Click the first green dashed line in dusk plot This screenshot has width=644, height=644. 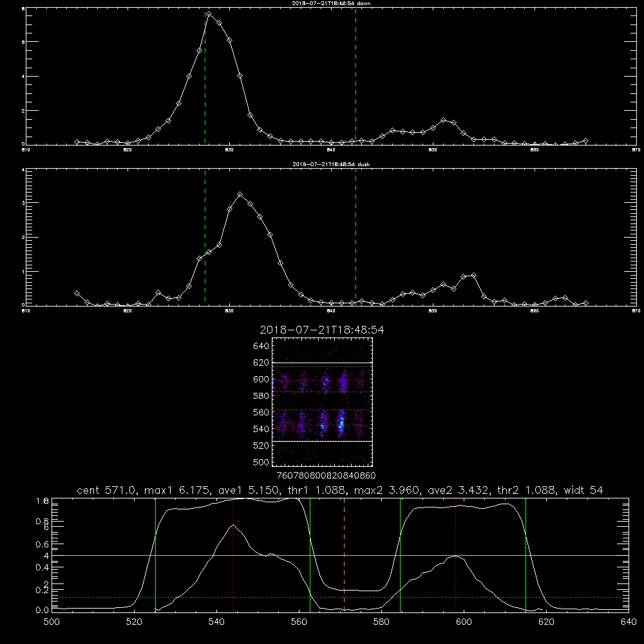tap(205, 238)
